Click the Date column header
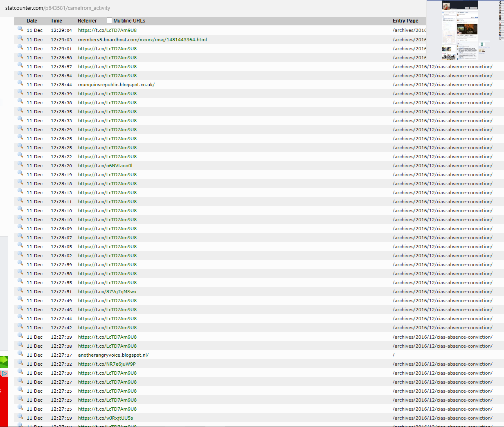Viewport: 504px width, 427px height. [32, 21]
